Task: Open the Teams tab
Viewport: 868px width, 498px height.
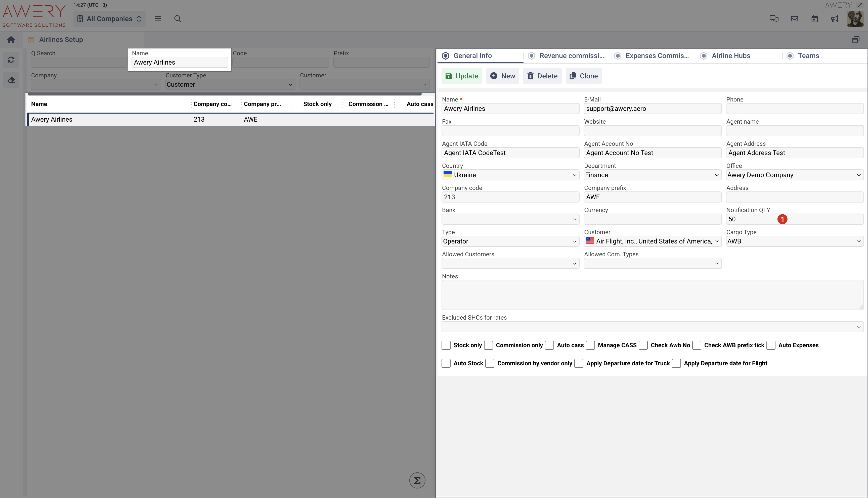Action: click(808, 56)
